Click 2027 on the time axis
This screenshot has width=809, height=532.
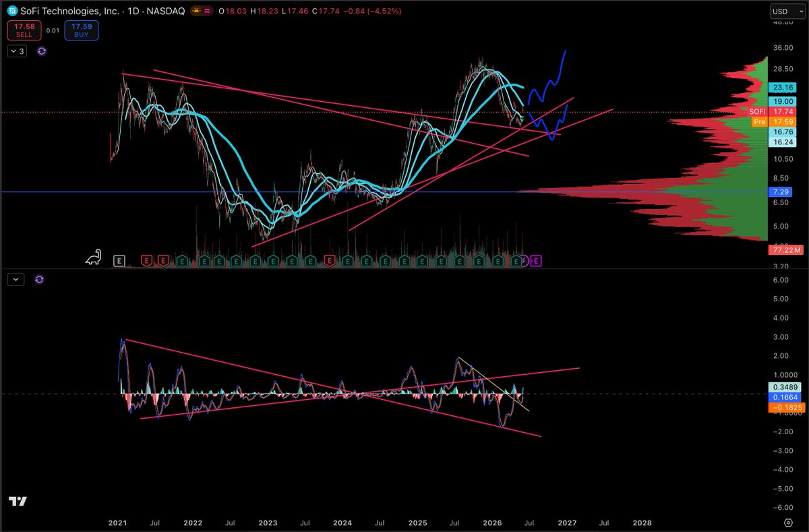coord(567,523)
